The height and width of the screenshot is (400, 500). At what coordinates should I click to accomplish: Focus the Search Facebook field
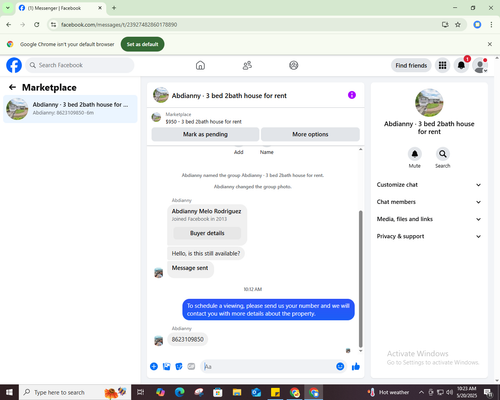[80, 65]
